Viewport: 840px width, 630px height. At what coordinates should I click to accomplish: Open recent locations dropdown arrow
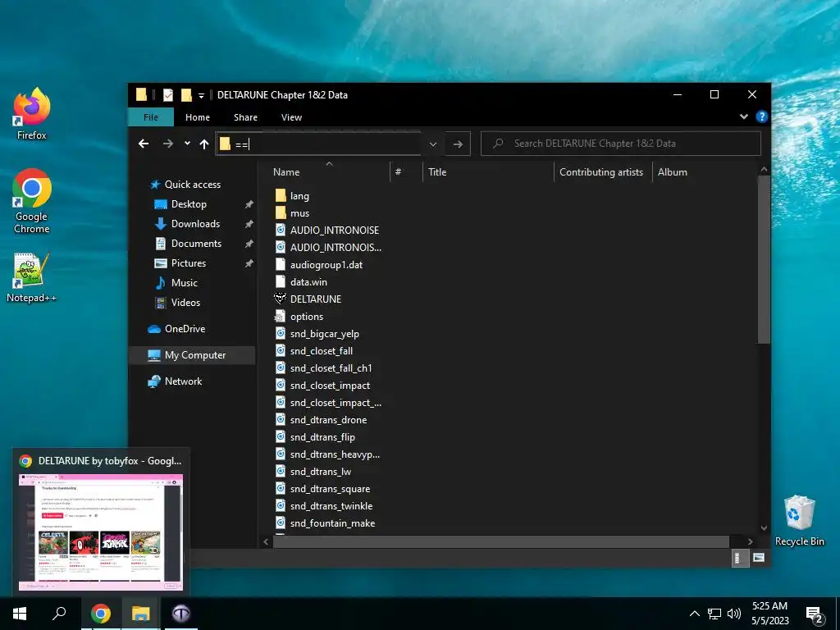[187, 144]
